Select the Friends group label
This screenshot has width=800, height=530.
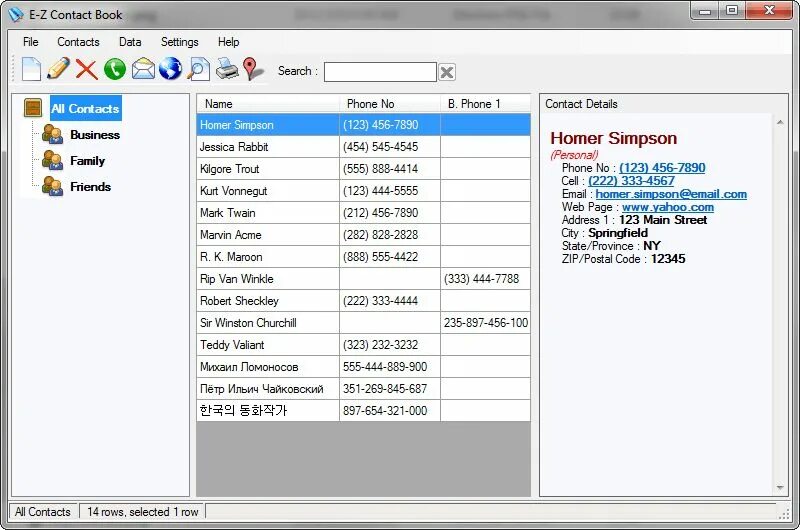coord(91,187)
